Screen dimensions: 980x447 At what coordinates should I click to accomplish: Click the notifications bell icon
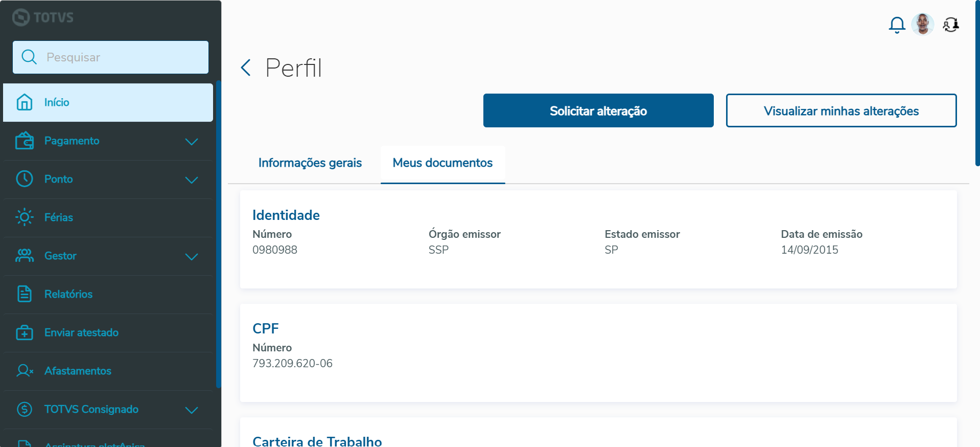897,25
